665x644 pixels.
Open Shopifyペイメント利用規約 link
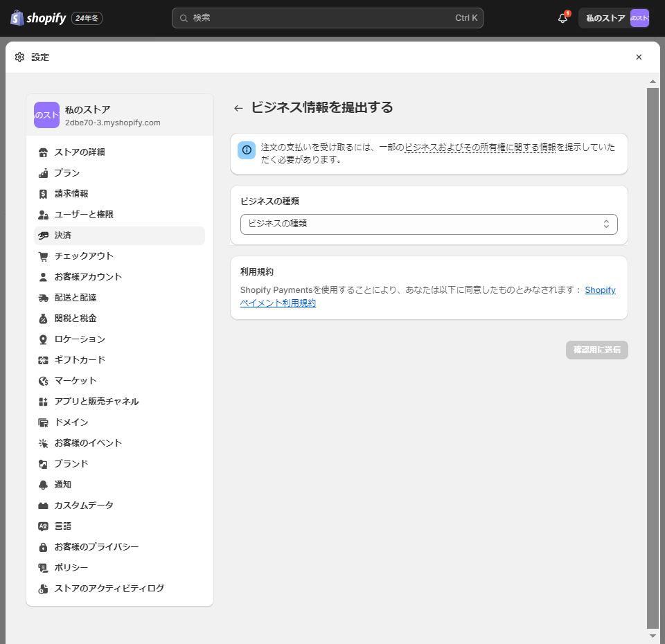[x=278, y=303]
